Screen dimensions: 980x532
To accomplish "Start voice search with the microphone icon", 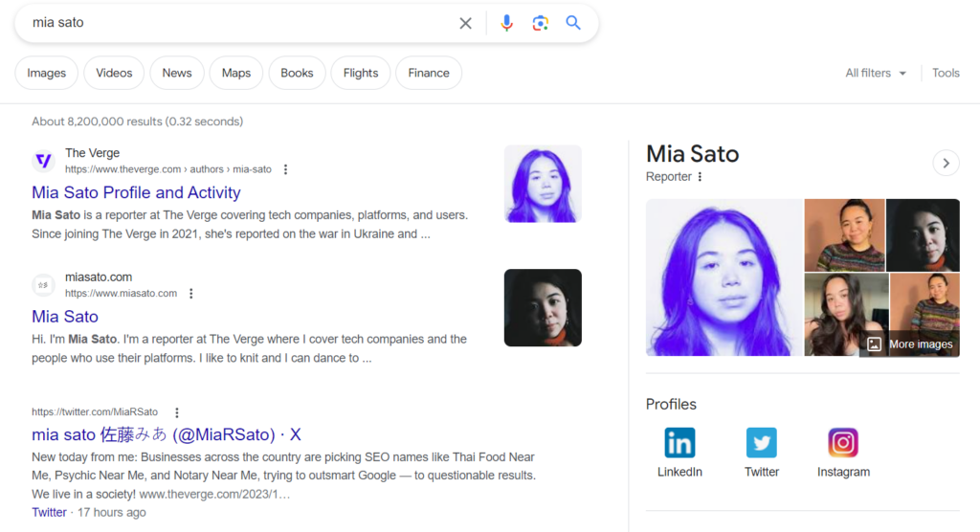I will (x=506, y=23).
